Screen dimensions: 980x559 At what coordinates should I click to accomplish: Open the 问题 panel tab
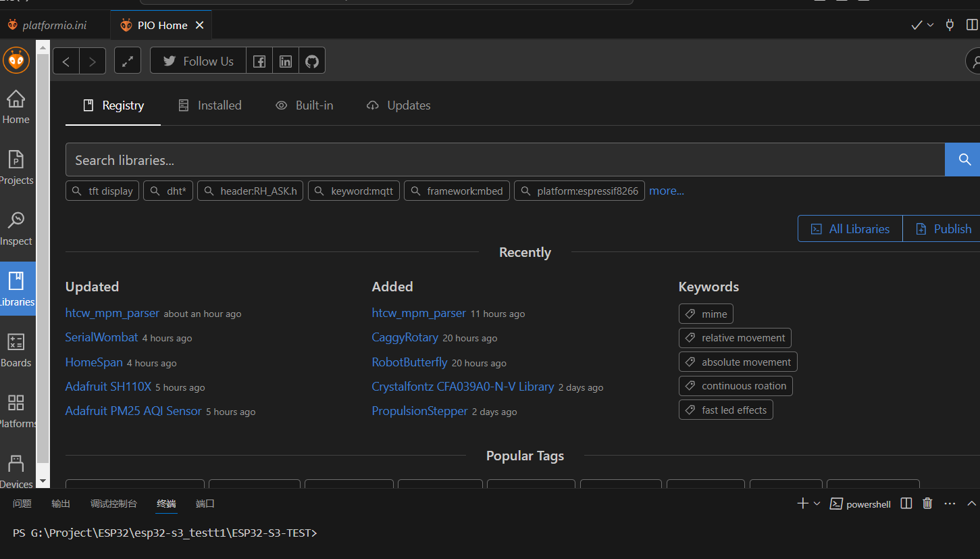pyautogui.click(x=22, y=504)
